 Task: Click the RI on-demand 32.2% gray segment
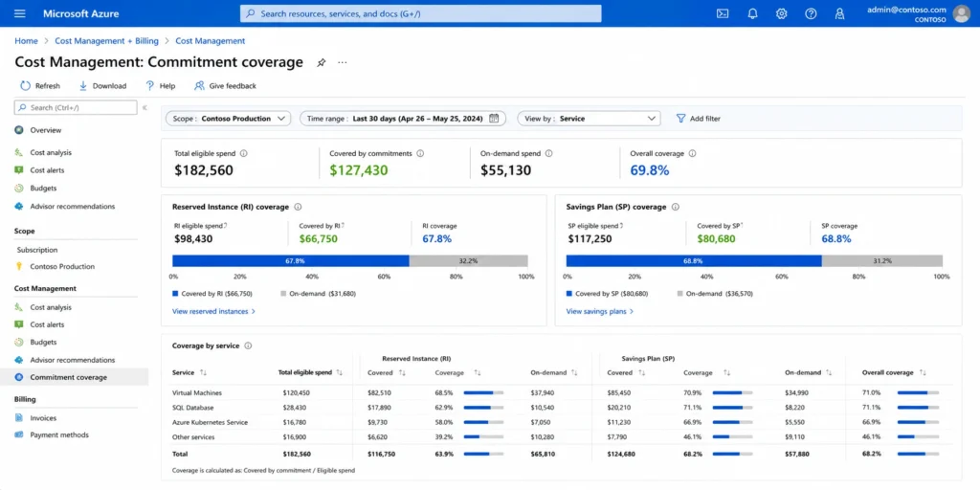point(468,260)
